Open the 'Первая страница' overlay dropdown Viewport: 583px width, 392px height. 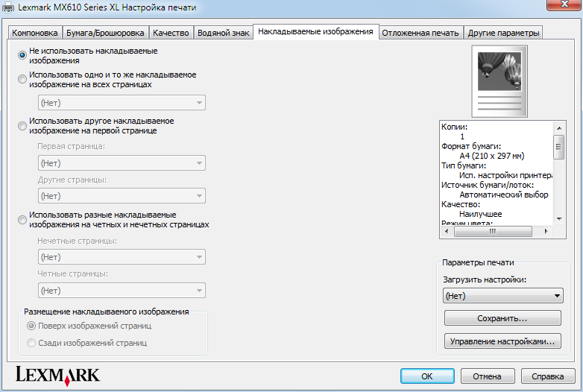point(122,162)
